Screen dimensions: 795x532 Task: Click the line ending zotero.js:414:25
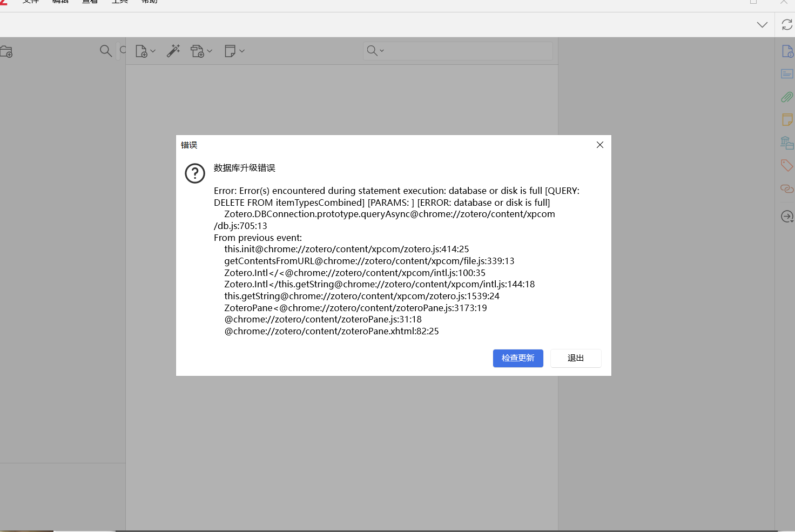tap(347, 249)
